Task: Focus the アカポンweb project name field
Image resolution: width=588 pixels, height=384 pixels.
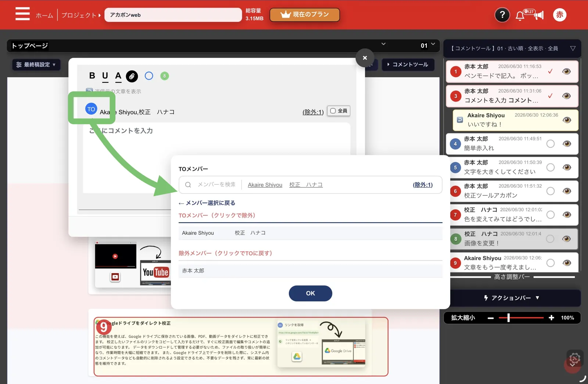Action: click(x=173, y=15)
